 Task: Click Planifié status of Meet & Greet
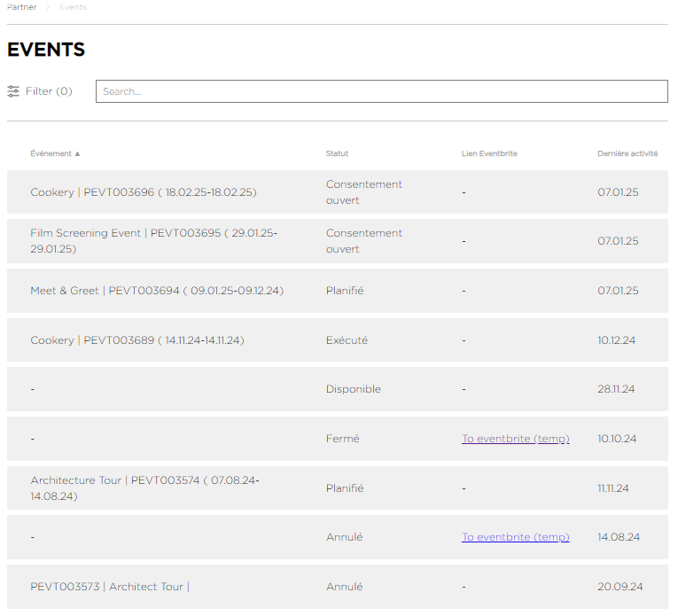click(345, 291)
